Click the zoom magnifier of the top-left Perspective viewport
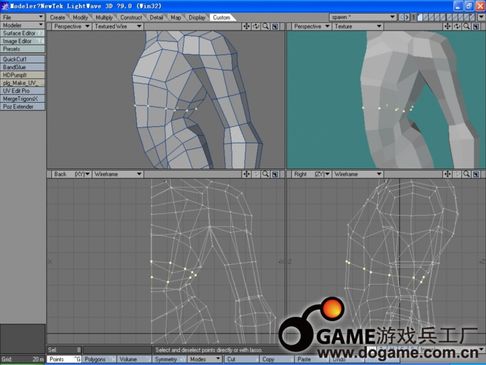This screenshot has width=486, height=365. (265, 26)
